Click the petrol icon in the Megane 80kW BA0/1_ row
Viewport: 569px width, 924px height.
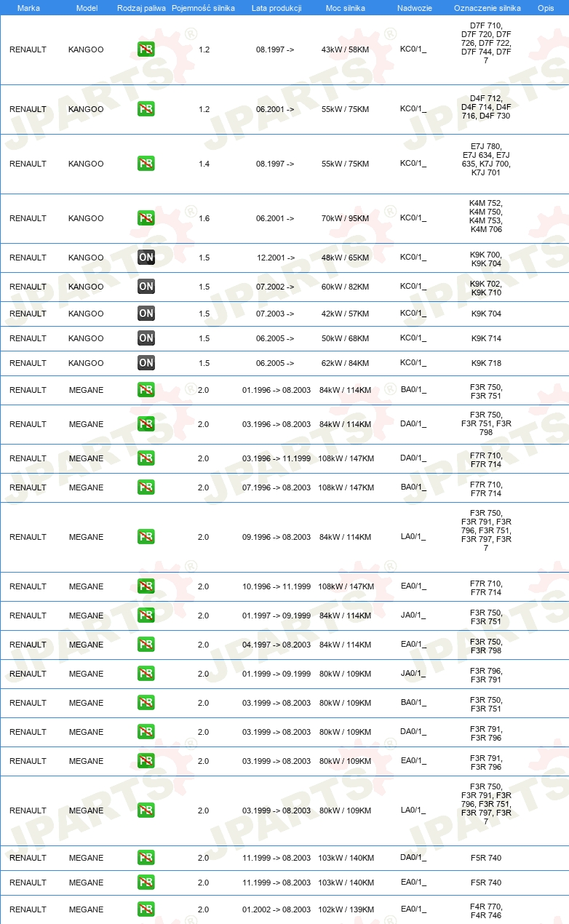[x=146, y=703]
